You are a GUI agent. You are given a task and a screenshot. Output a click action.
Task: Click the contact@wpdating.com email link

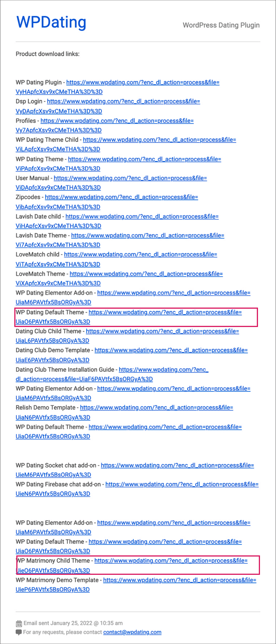pyautogui.click(x=132, y=632)
